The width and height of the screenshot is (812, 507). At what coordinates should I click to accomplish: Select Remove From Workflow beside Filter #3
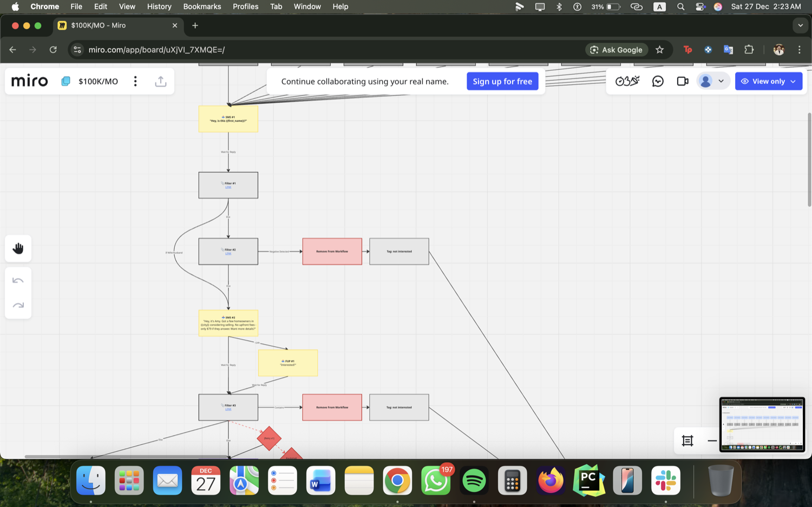point(332,407)
